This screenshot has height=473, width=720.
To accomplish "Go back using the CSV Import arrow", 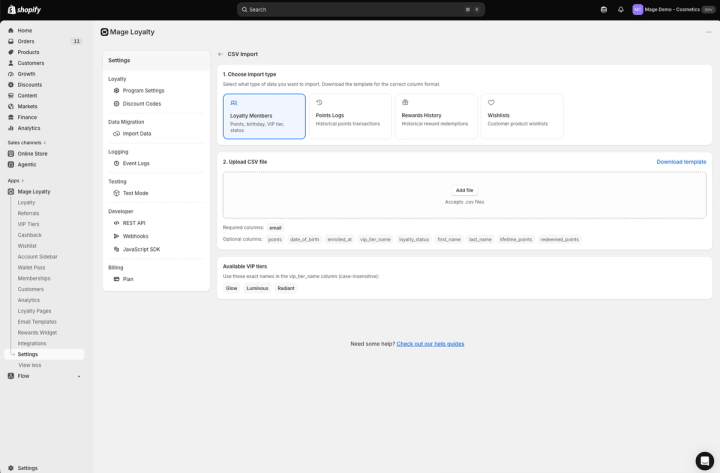I will point(220,54).
